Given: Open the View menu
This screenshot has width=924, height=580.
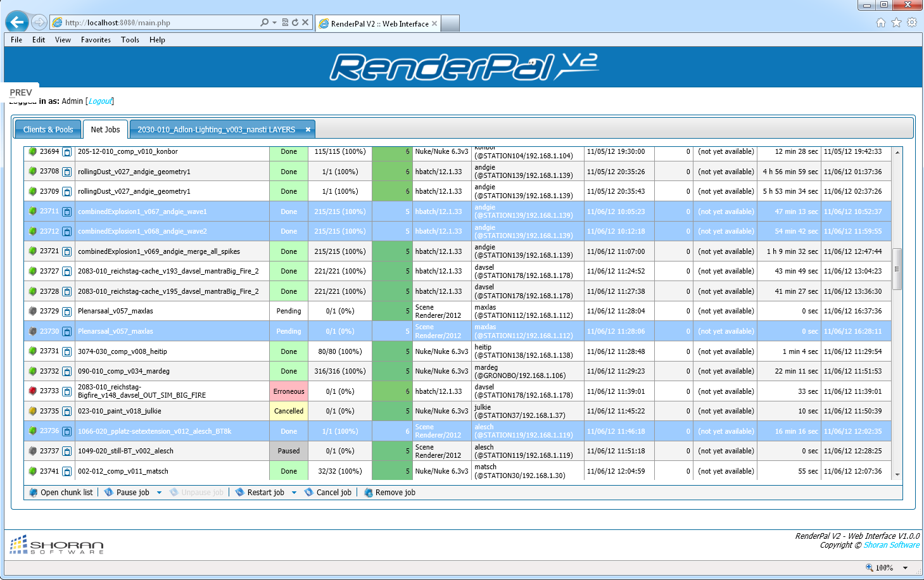Looking at the screenshot, I should pos(63,40).
